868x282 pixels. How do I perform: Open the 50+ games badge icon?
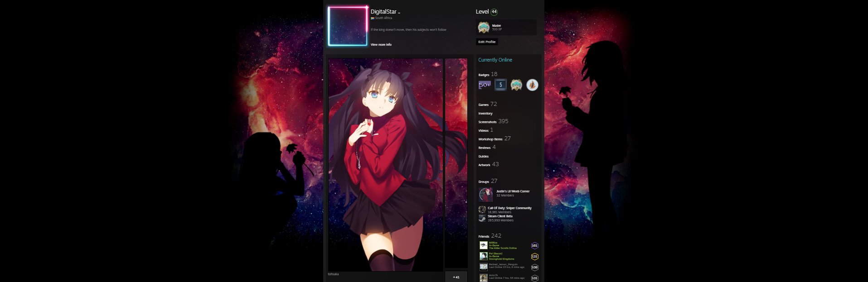pos(485,85)
